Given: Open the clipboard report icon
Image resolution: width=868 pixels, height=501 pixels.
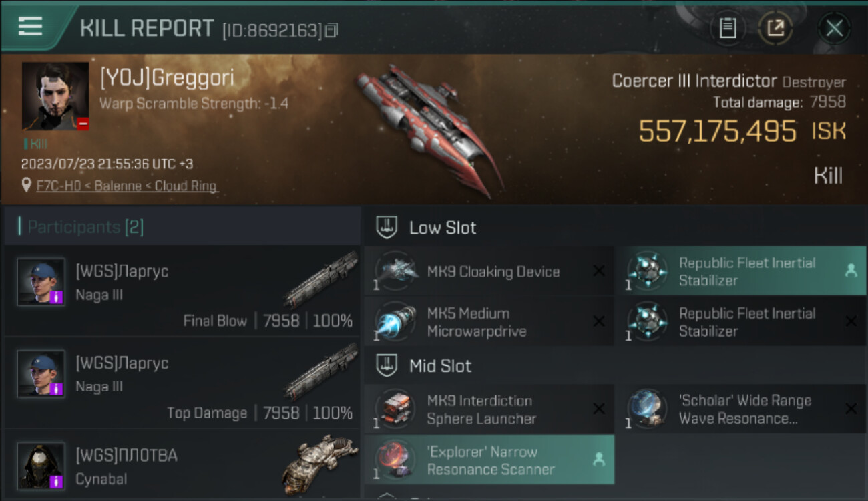Looking at the screenshot, I should pos(728,28).
